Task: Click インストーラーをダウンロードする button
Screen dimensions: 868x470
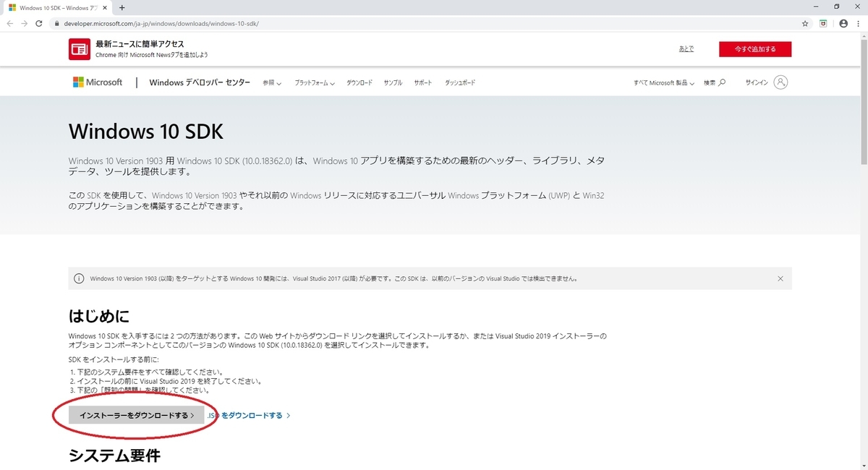Action: (x=137, y=416)
